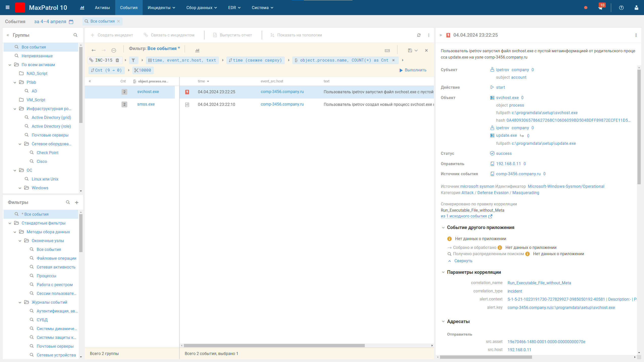Image resolution: width=644 pixels, height=362 pixels.
Task: Collapse the Адресаты section
Action: [x=443, y=322]
